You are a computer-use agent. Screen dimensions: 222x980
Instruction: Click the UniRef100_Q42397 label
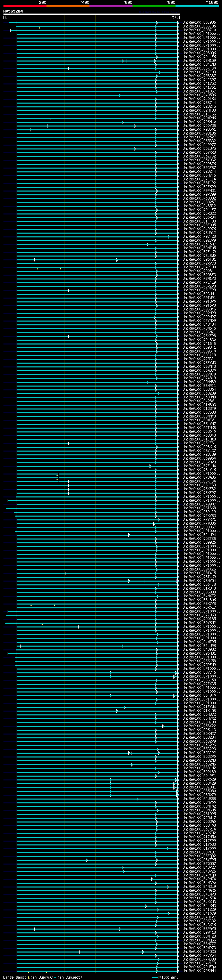(199, 80)
